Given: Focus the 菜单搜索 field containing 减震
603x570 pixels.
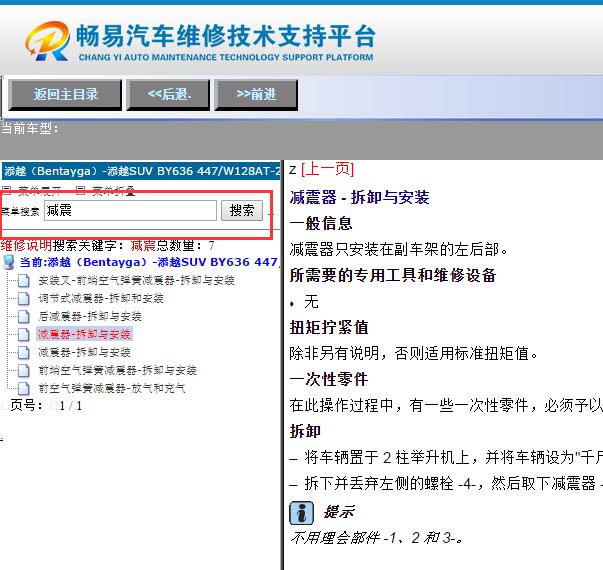Looking at the screenshot, I should [x=130, y=210].
